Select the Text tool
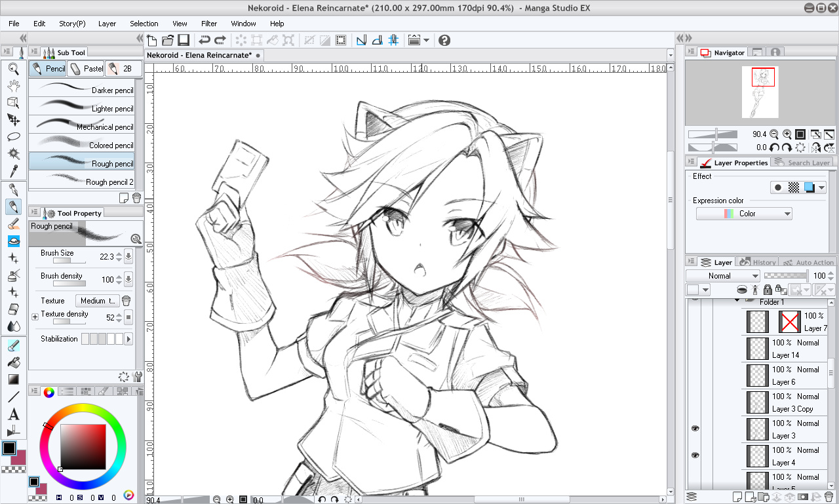The height and width of the screenshot is (504, 839). click(x=13, y=414)
